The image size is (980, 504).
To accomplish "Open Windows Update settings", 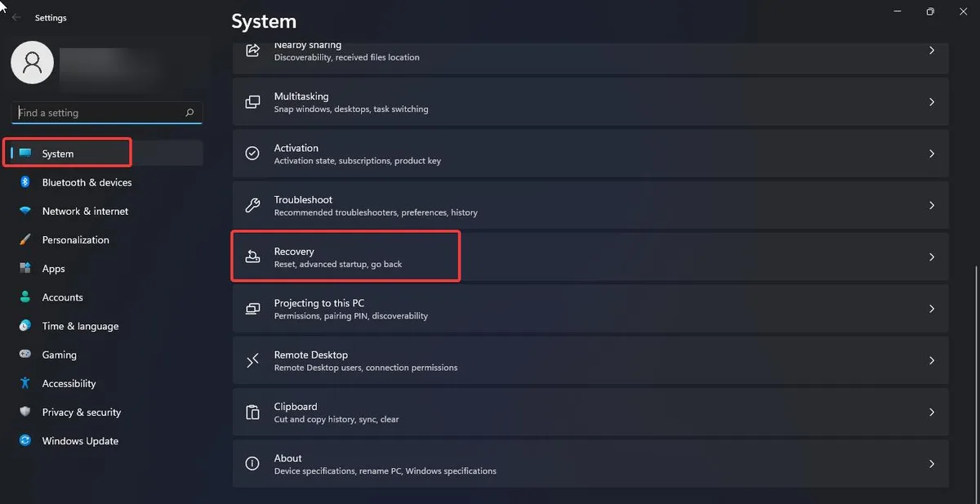I will click(x=106, y=440).
